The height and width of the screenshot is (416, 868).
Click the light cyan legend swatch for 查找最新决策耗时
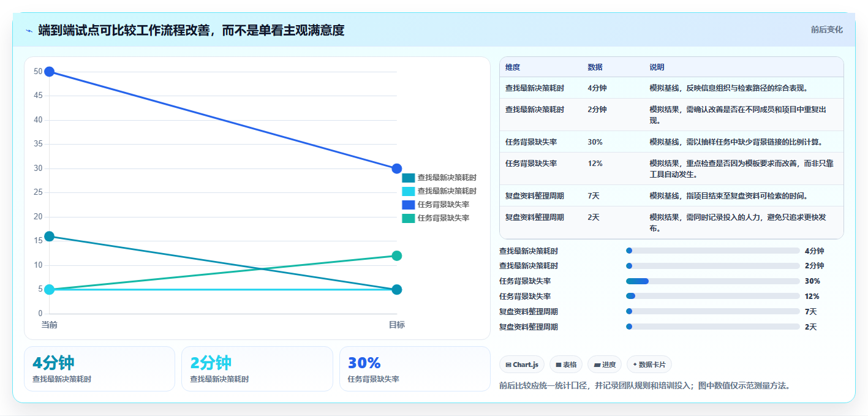(409, 191)
